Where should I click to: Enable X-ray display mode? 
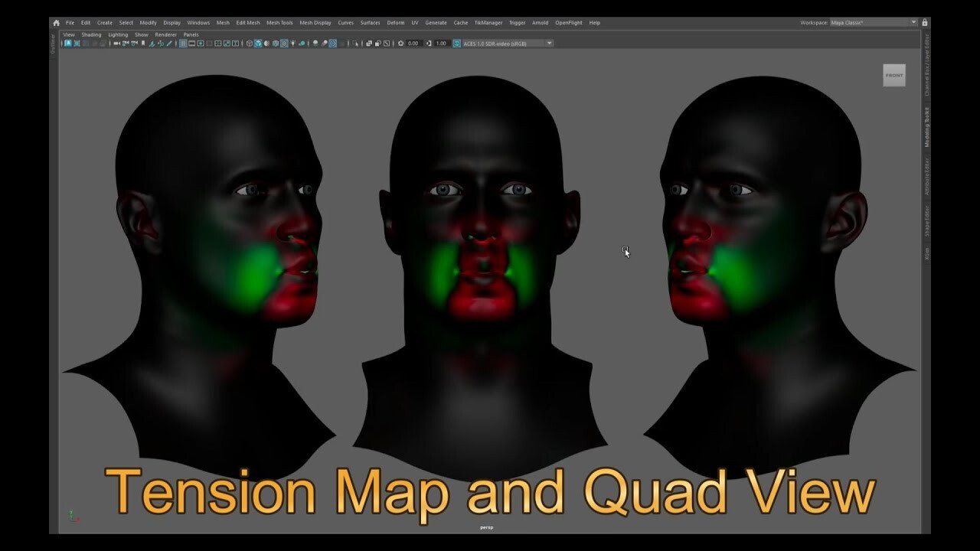pos(284,44)
